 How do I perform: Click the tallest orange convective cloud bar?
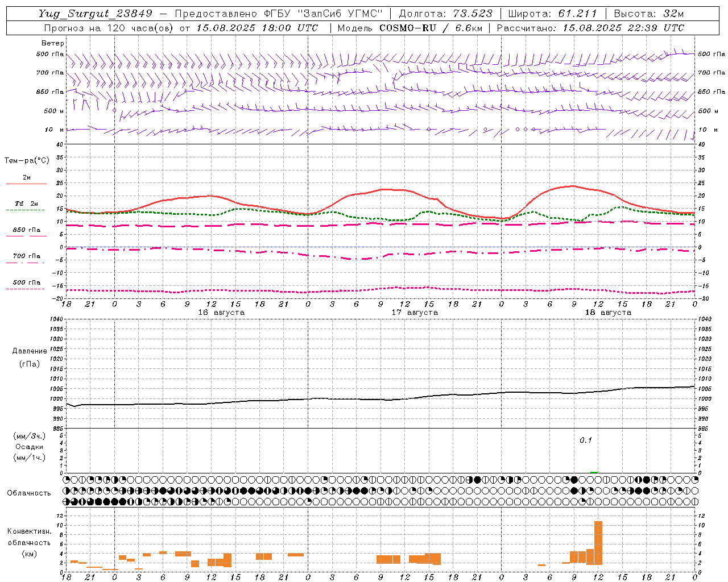pos(598,543)
